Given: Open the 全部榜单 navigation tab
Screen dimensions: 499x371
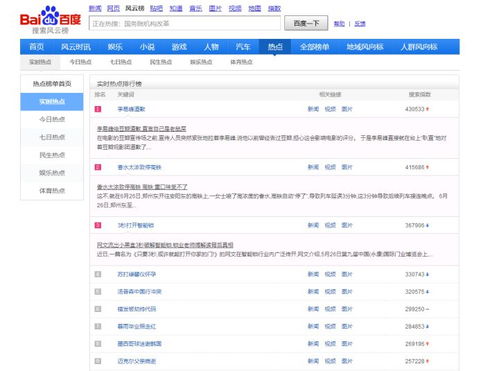Looking at the screenshot, I should pos(314,47).
